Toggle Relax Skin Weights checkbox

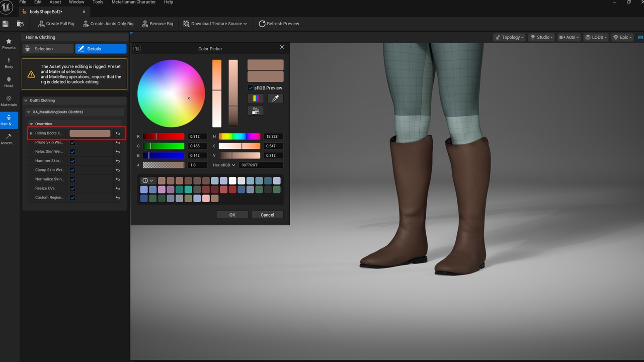pyautogui.click(x=72, y=151)
